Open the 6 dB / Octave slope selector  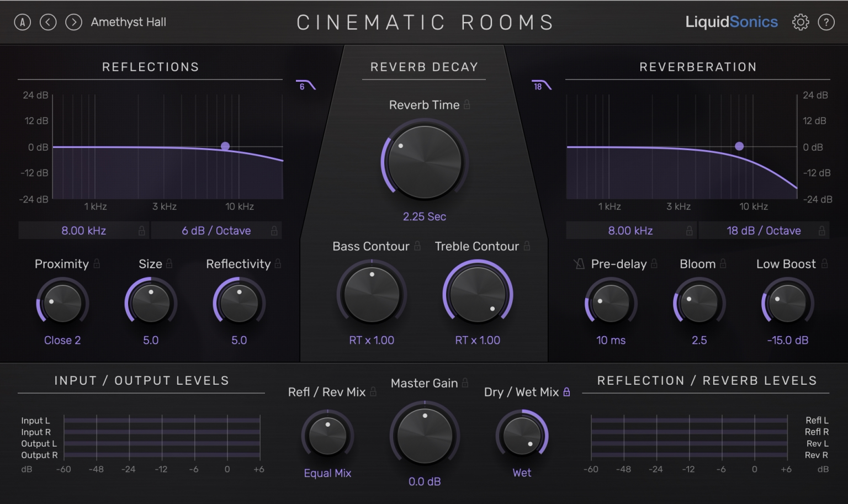216,231
